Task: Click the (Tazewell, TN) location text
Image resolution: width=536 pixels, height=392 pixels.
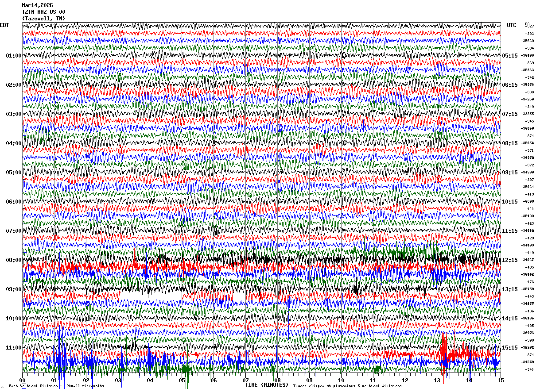Action: (x=43, y=19)
